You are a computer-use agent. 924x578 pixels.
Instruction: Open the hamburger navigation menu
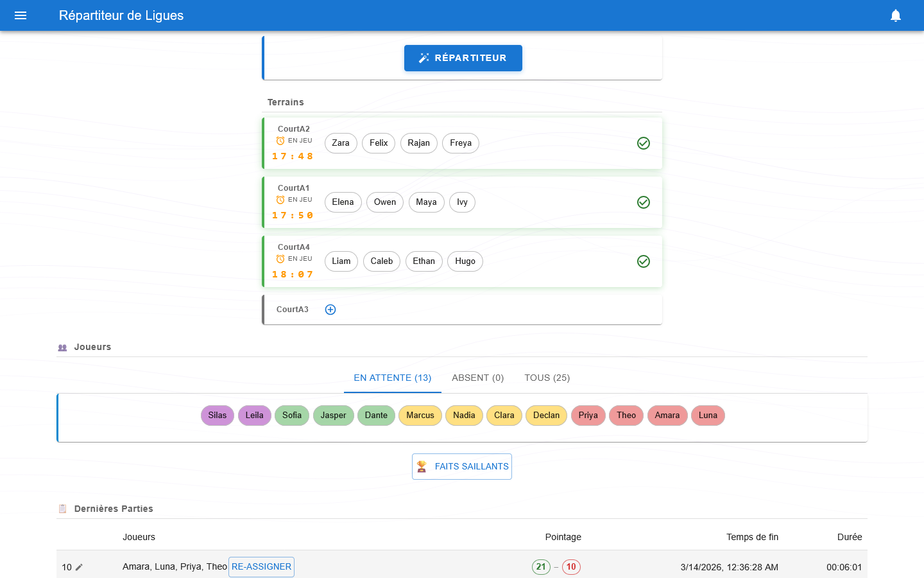[21, 15]
